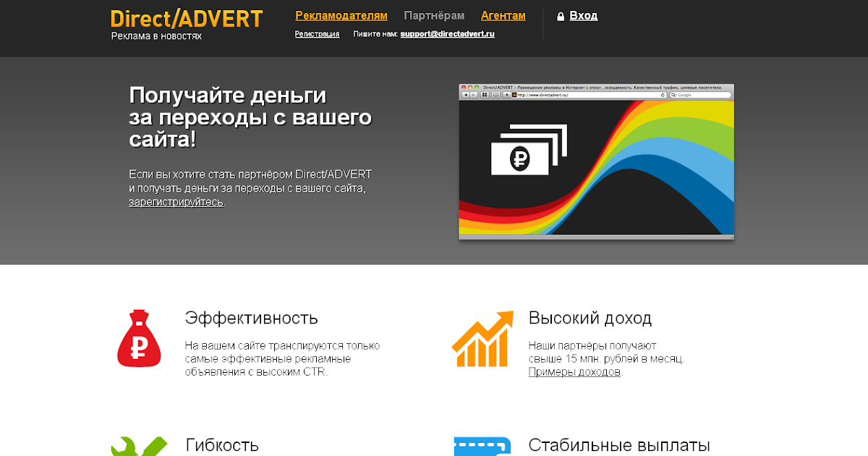This screenshot has width=868, height=456.
Task: Click the orange growth chart arrow icon
Action: click(482, 339)
